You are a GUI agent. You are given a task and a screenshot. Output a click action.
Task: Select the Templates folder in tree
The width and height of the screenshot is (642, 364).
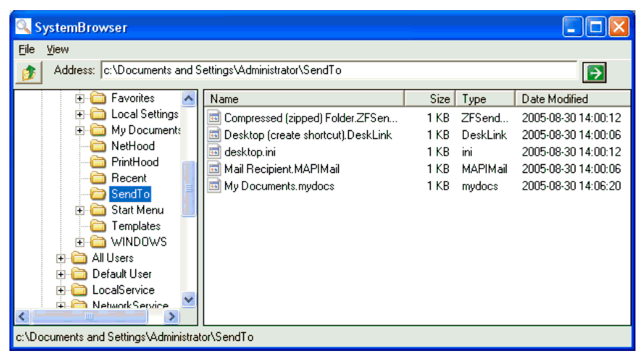(136, 227)
